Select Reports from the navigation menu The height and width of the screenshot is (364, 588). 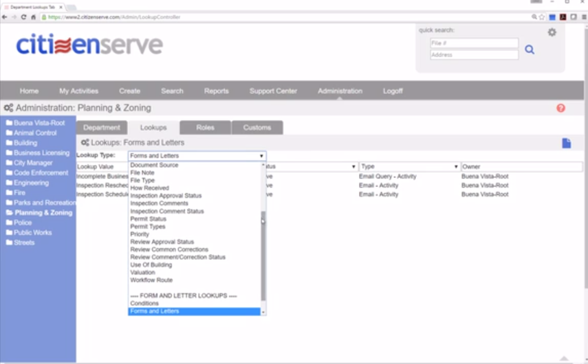pos(216,91)
